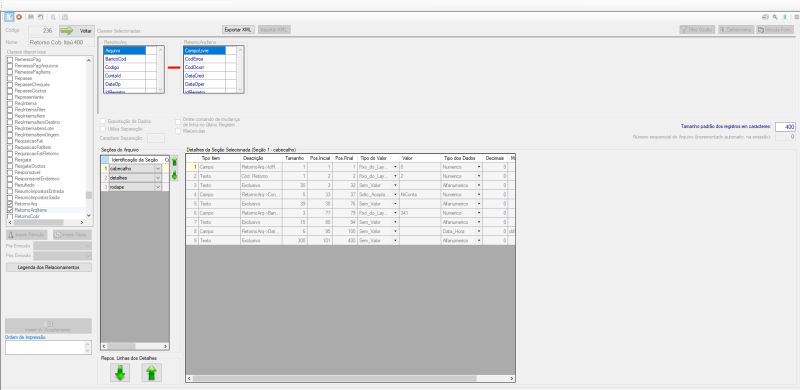This screenshot has height=390, width=800.
Task: Select CodErros in the RetornoArqItens list
Action: pos(205,59)
